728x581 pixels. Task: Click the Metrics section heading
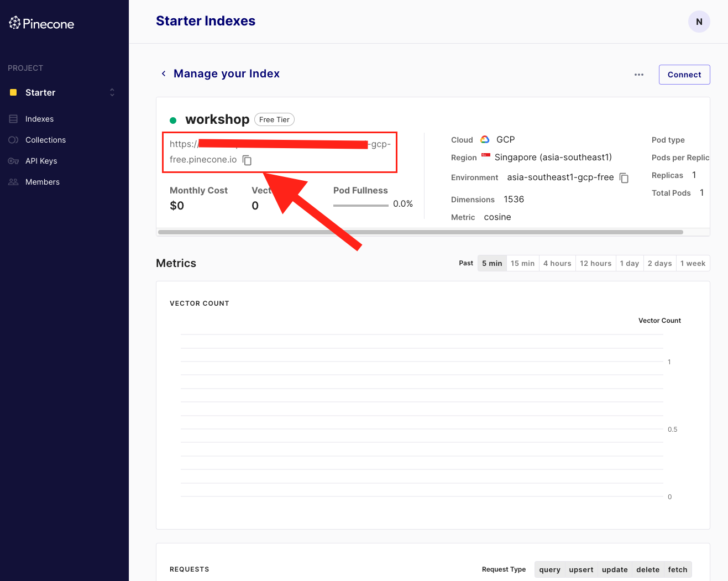pyautogui.click(x=176, y=263)
